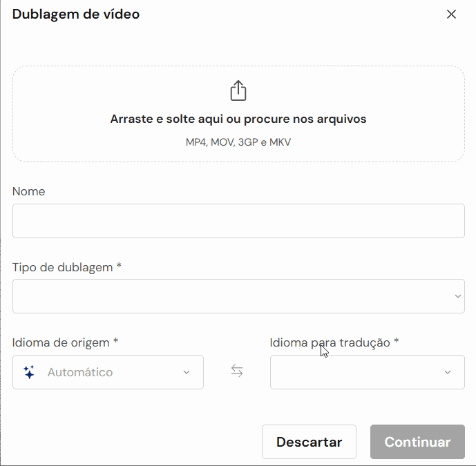Screen dimensions: 476x466
Task: Click the sparkle icon beside Automático
Action: pos(29,372)
